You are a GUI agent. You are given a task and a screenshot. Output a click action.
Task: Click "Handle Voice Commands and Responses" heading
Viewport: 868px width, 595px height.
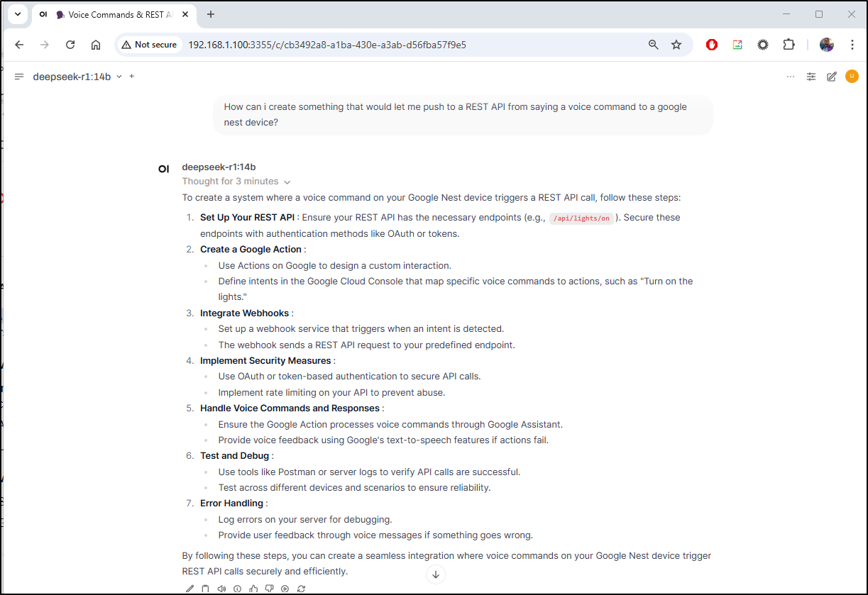(290, 408)
